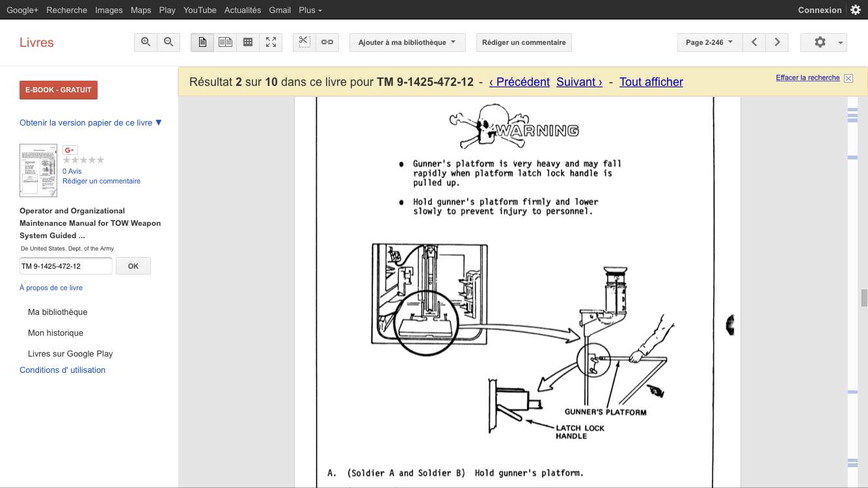Screen dimensions: 868x488
Task: Click the link chain icon
Action: tap(327, 42)
